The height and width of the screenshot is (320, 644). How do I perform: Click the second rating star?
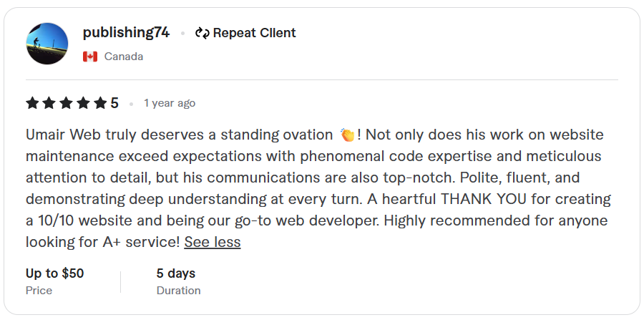tap(49, 103)
